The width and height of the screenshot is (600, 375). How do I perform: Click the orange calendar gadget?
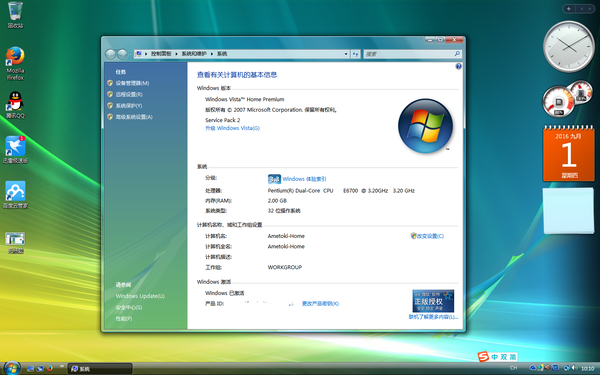click(x=569, y=153)
